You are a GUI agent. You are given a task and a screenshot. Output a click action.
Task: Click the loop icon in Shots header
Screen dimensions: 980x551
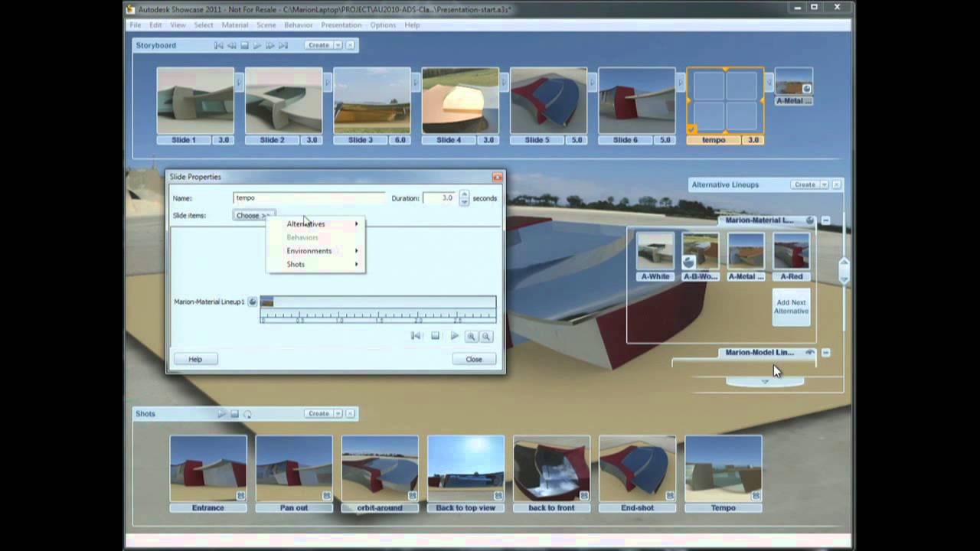click(x=247, y=414)
